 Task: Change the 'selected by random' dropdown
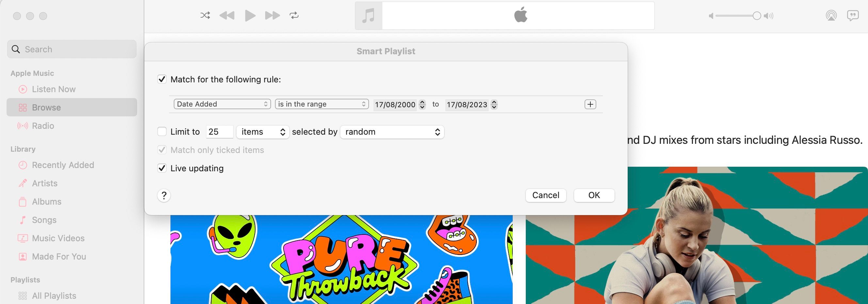392,132
